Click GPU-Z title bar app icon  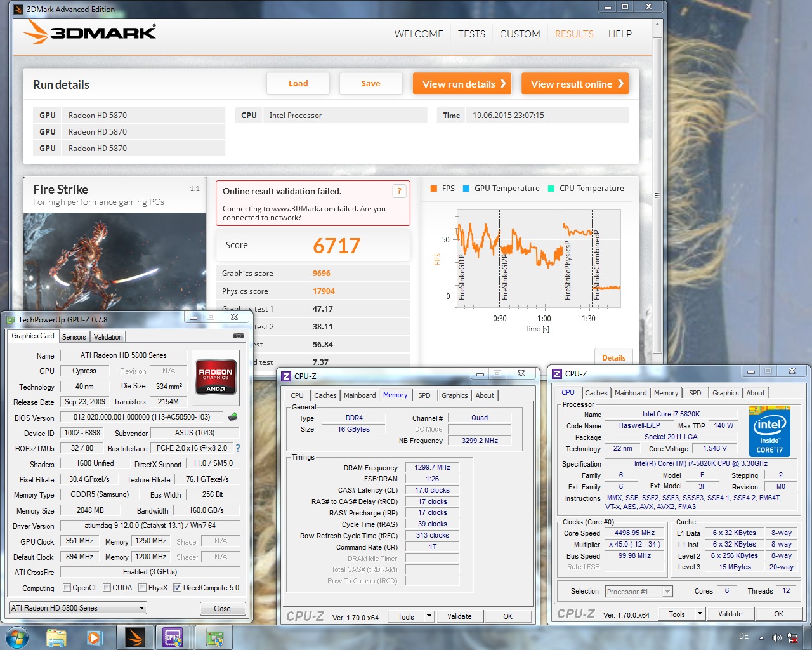[11, 319]
